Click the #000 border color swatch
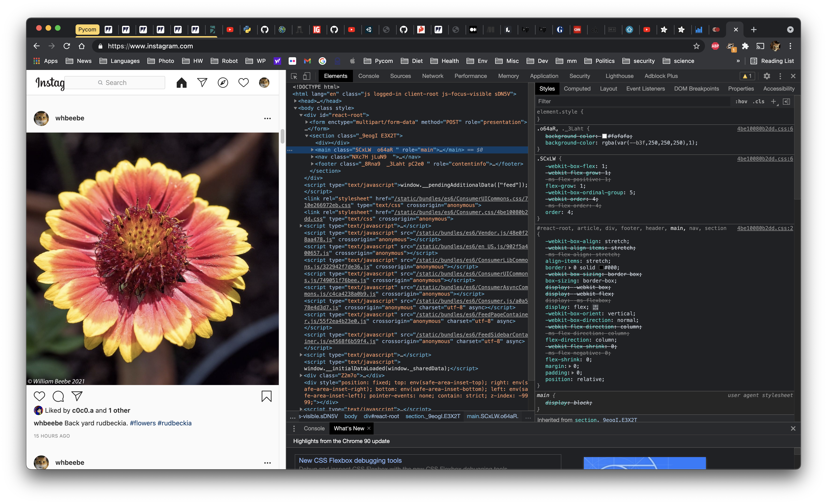The width and height of the screenshot is (827, 504). click(x=601, y=268)
